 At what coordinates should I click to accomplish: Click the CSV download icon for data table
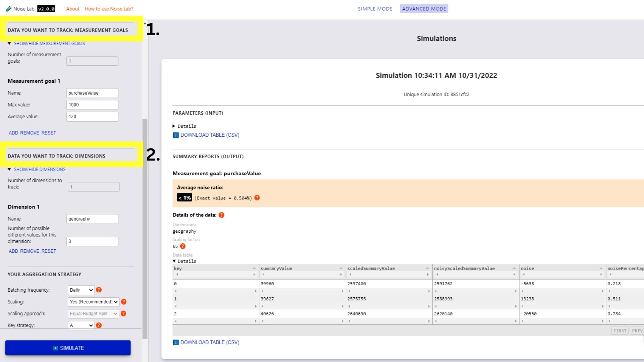(176, 342)
